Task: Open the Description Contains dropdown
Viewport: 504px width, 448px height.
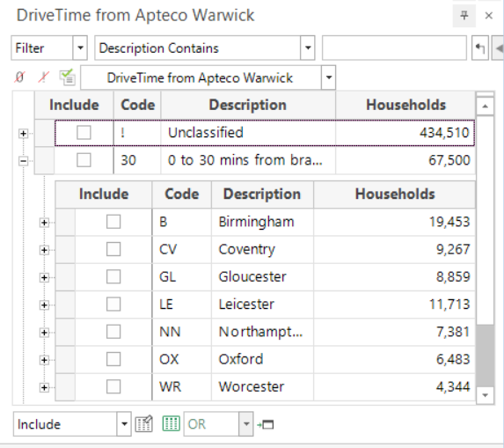Action: point(308,48)
